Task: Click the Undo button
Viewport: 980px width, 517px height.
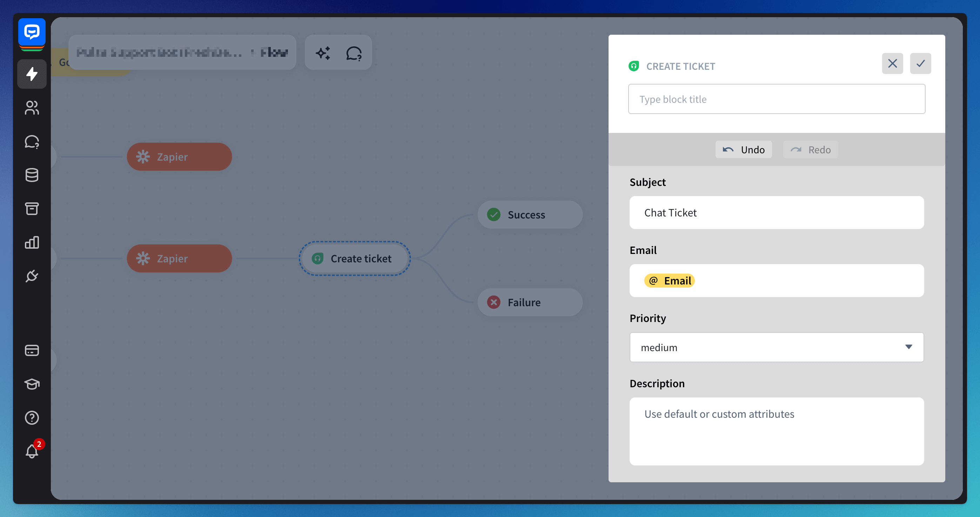Action: [x=743, y=149]
